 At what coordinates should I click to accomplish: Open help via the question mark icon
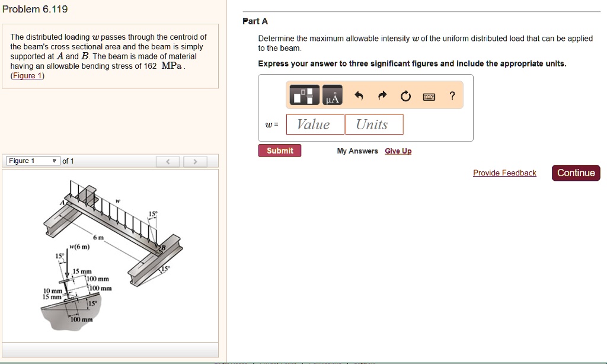click(x=452, y=95)
